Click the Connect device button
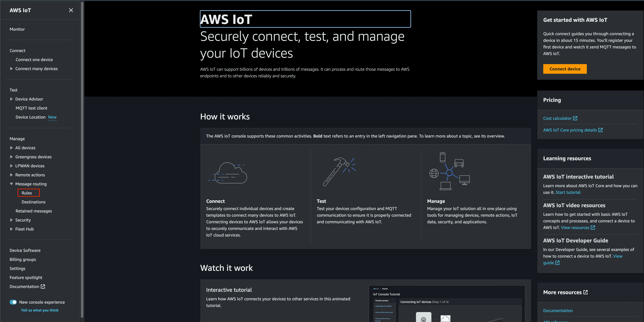Image resolution: width=644 pixels, height=322 pixels. tap(565, 69)
